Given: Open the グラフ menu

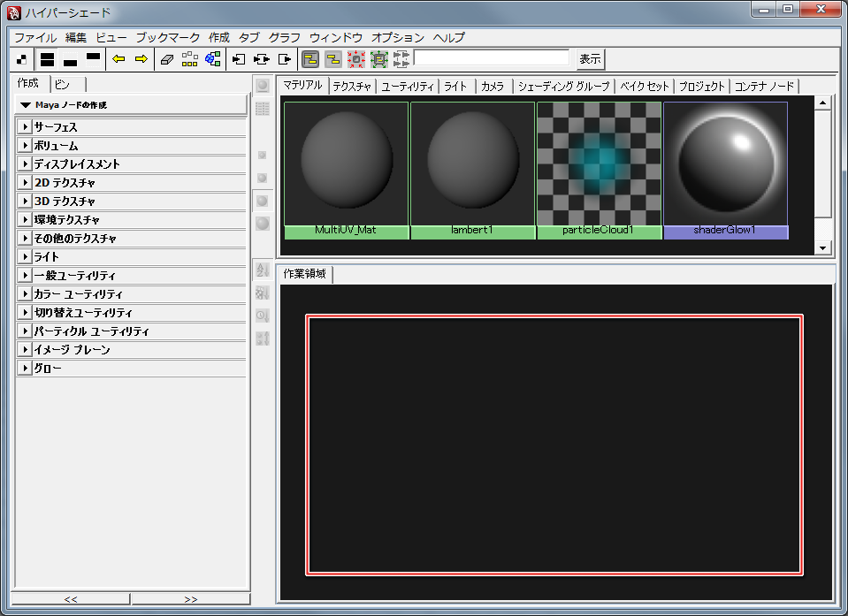Looking at the screenshot, I should tap(285, 38).
